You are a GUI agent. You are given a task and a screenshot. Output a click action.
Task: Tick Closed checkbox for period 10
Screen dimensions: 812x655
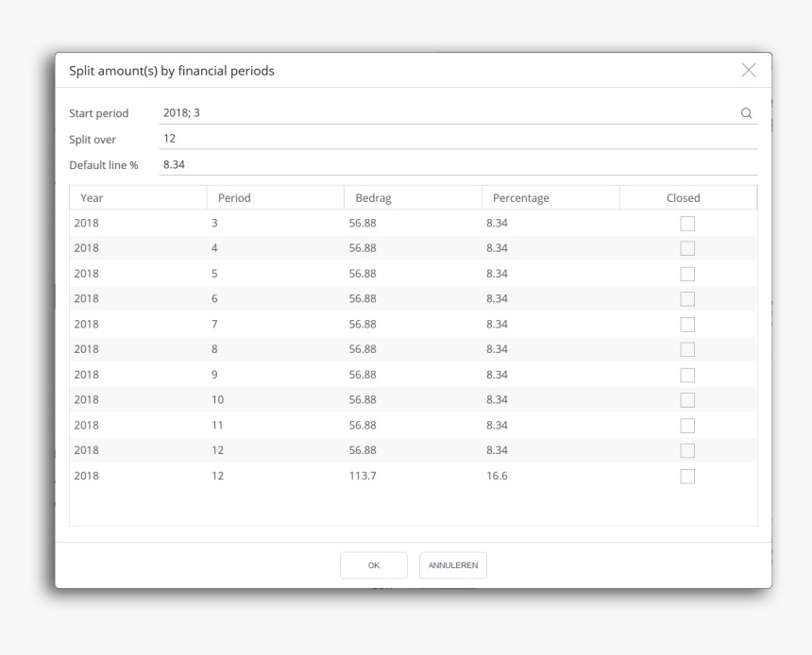click(x=687, y=400)
